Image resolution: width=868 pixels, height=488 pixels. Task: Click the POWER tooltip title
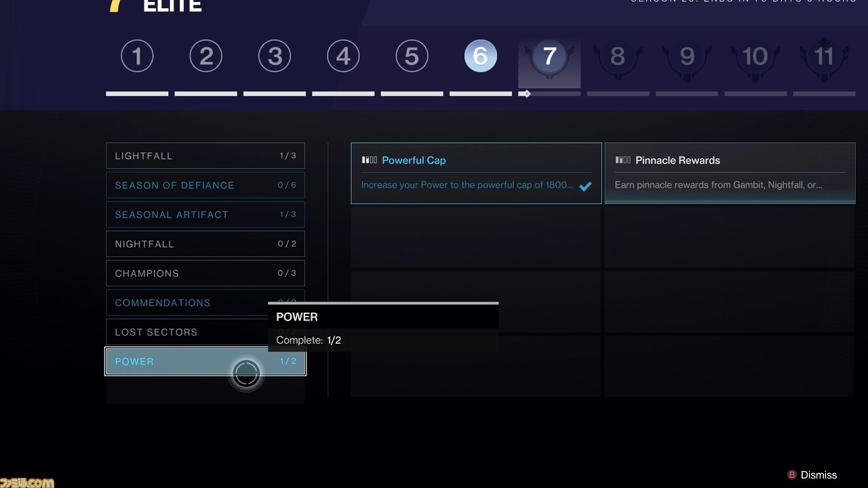click(297, 317)
